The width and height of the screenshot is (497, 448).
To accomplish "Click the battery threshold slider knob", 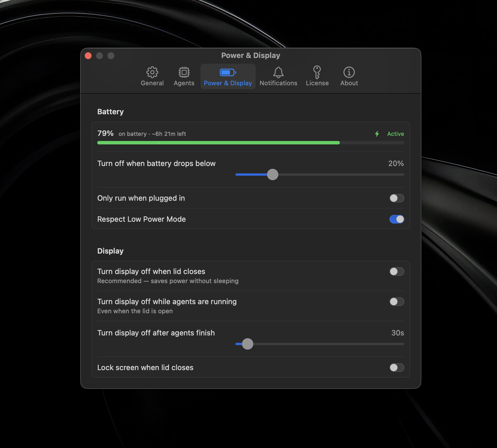I will pyautogui.click(x=273, y=175).
